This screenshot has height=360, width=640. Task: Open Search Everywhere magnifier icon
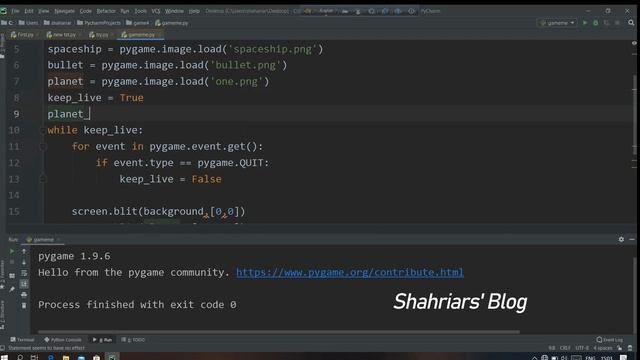pyautogui.click(x=631, y=23)
